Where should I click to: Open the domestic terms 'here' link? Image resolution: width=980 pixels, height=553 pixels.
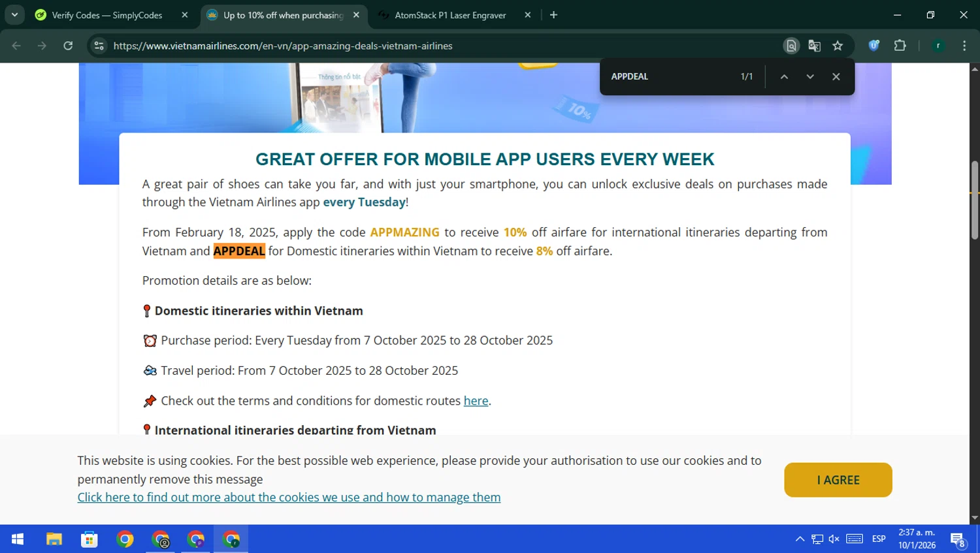tap(476, 401)
